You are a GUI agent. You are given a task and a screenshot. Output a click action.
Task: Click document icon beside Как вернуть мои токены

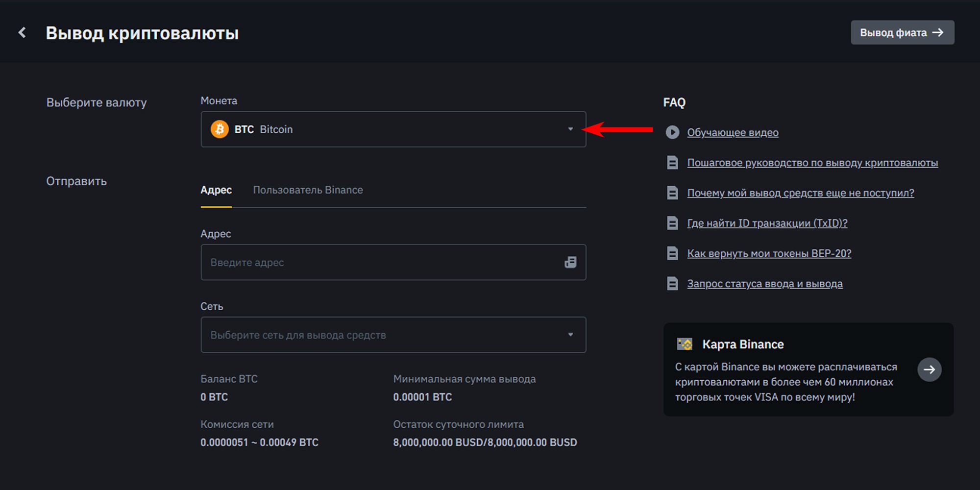point(672,253)
